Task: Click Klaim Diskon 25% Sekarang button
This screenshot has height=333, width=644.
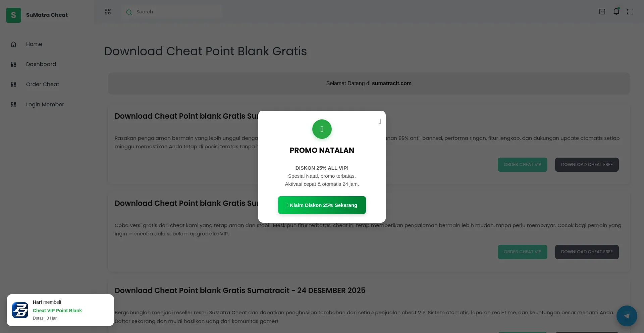Action: 322,205
